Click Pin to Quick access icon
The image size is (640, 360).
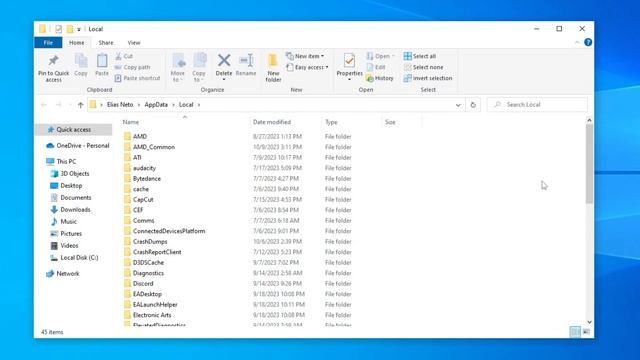53,61
